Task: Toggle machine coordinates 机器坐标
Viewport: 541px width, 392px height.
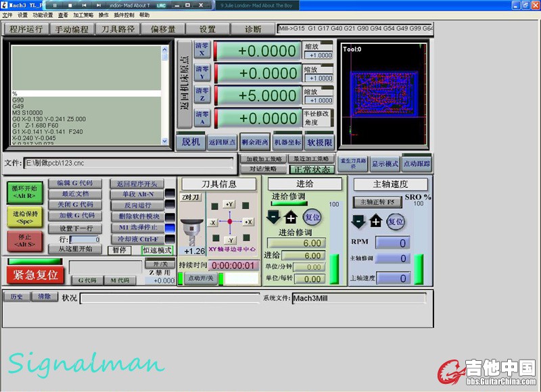Action: point(287,142)
